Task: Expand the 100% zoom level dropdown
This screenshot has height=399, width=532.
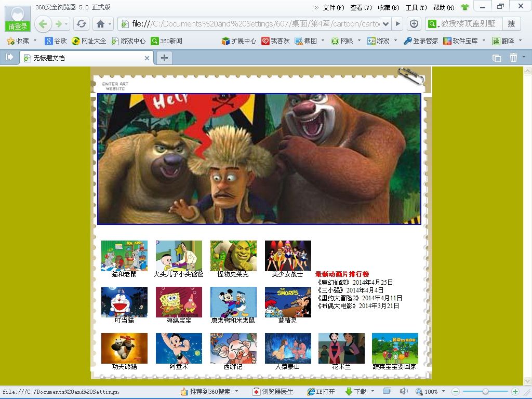Action: 443,391
